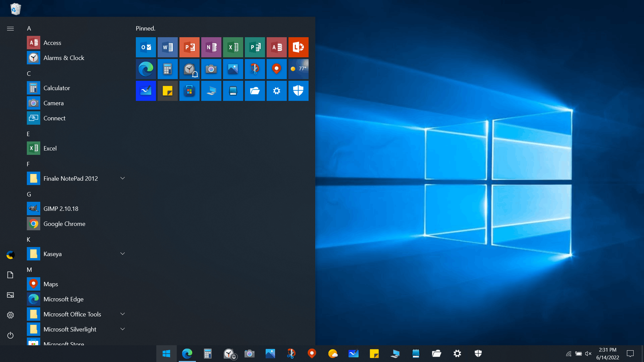Click the letter M group header
Screen dimensions: 644x362
29,270
